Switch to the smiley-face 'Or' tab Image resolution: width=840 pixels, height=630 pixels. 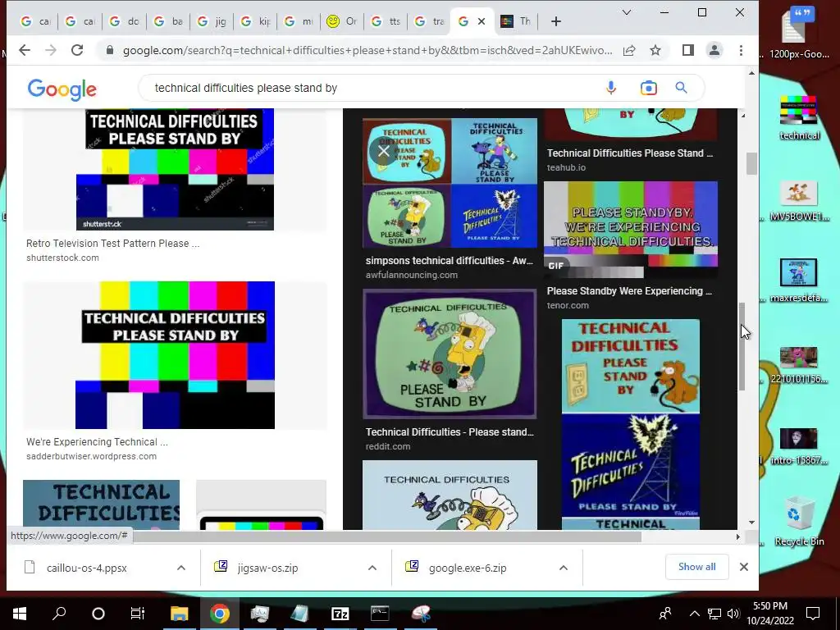click(x=342, y=21)
